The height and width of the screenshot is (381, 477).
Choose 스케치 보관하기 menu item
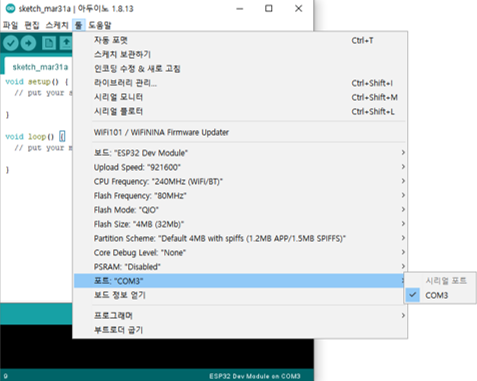click(x=240, y=54)
